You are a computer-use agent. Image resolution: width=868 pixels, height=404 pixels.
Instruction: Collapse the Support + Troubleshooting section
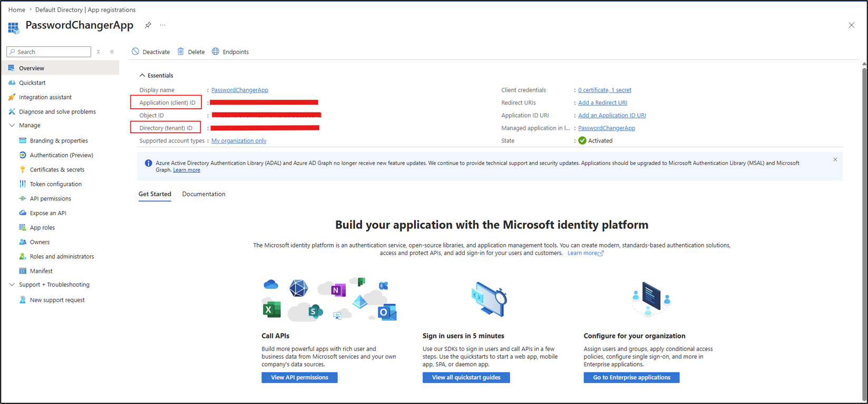tap(12, 285)
